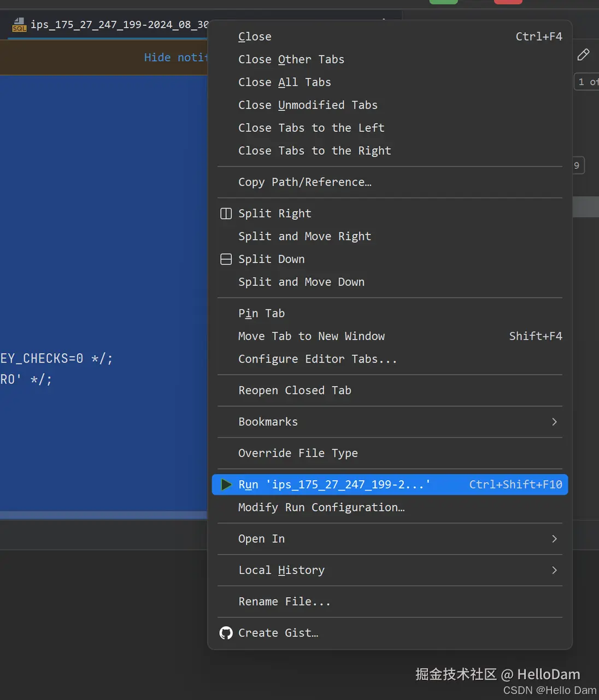Click the Ctrl+Shift+F10 shortcut on Run entry
The image size is (599, 700).
coord(515,485)
